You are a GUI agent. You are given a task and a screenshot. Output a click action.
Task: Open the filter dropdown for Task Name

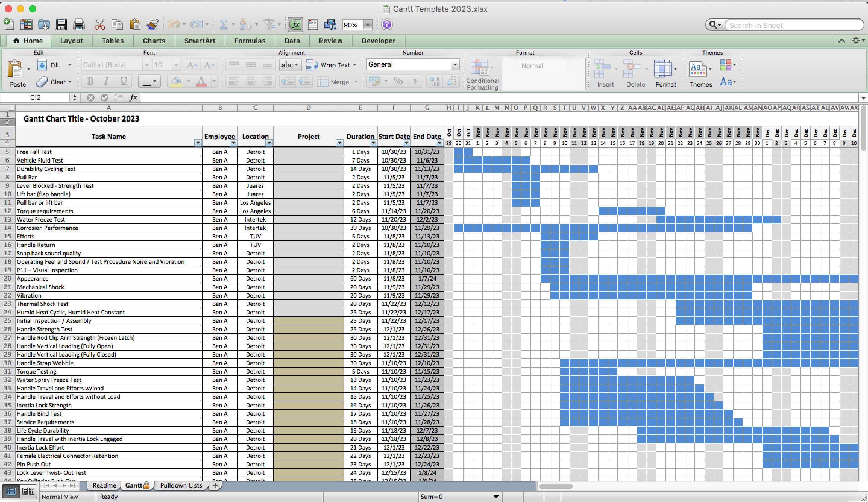tap(197, 143)
